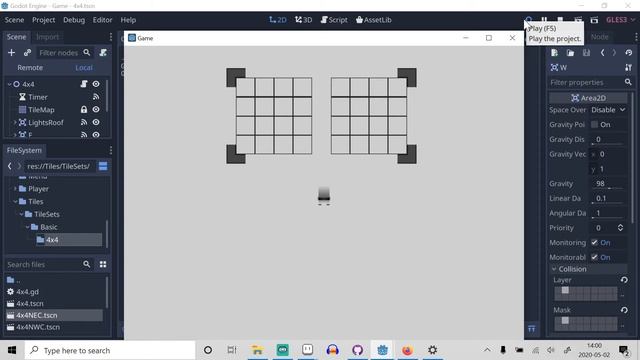The image size is (640, 360).
Task: Click the TileMap lock icon
Action: coord(84,109)
